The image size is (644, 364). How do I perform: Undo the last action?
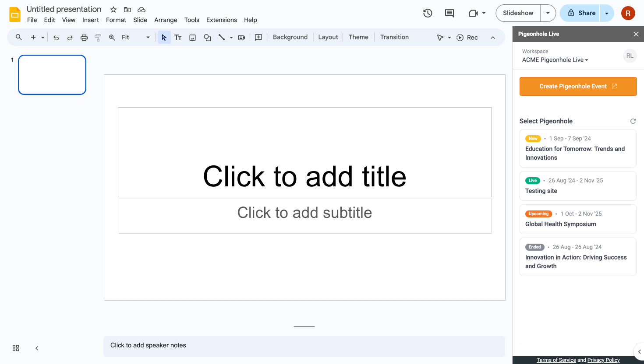[56, 38]
